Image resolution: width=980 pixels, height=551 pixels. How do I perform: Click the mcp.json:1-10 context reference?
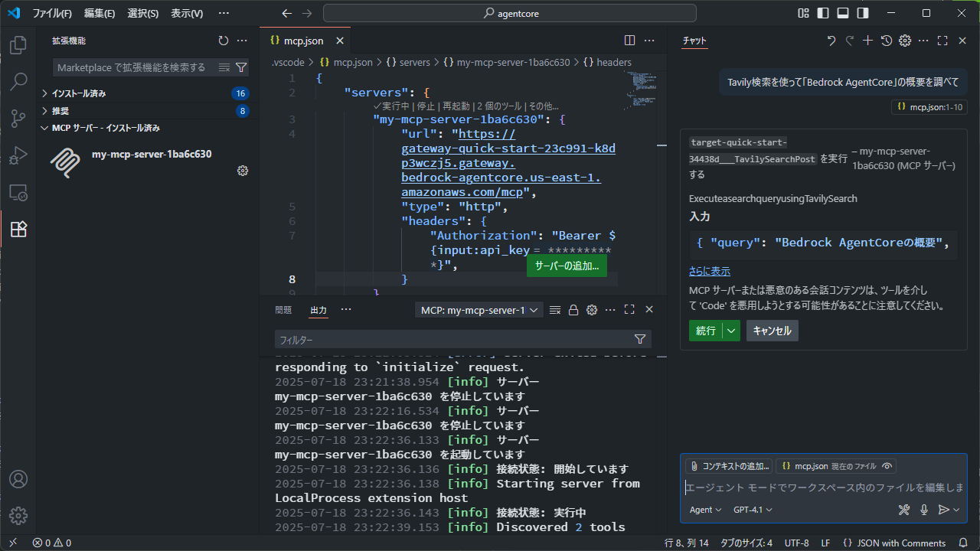(929, 107)
